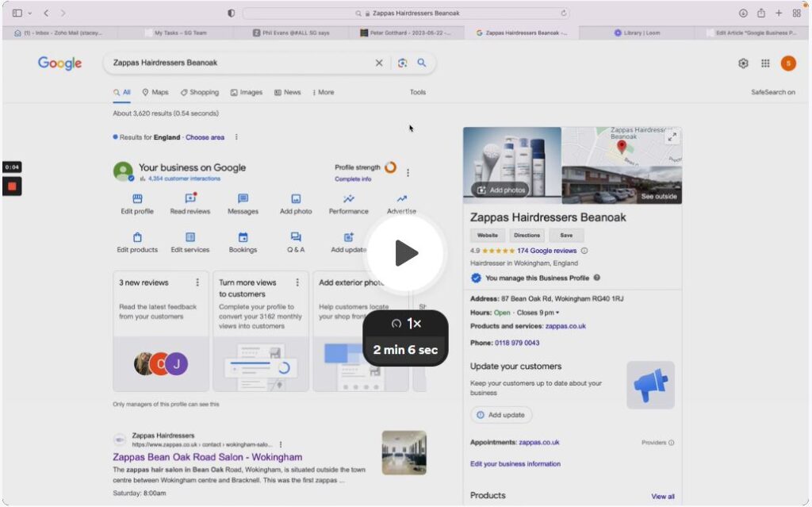Click the Complete info link
Screen dimensions: 812x507
[353, 179]
